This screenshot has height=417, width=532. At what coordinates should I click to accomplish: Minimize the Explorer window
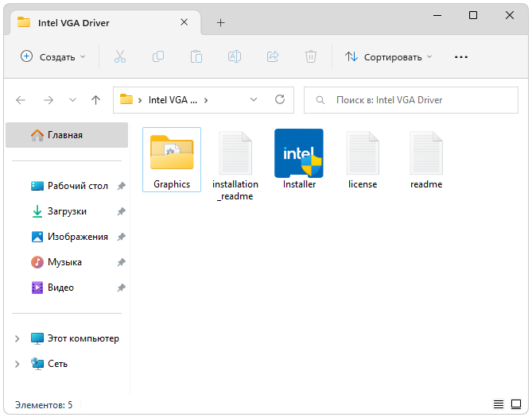point(437,15)
